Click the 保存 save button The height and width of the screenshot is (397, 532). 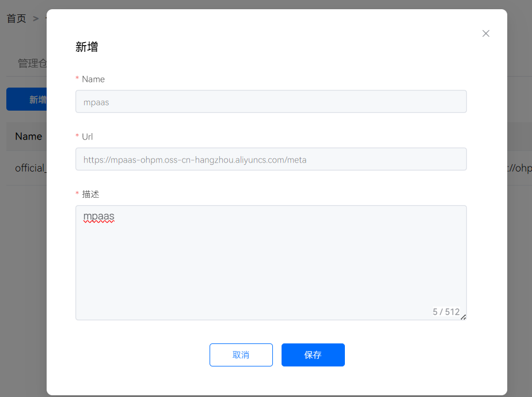[x=313, y=355]
